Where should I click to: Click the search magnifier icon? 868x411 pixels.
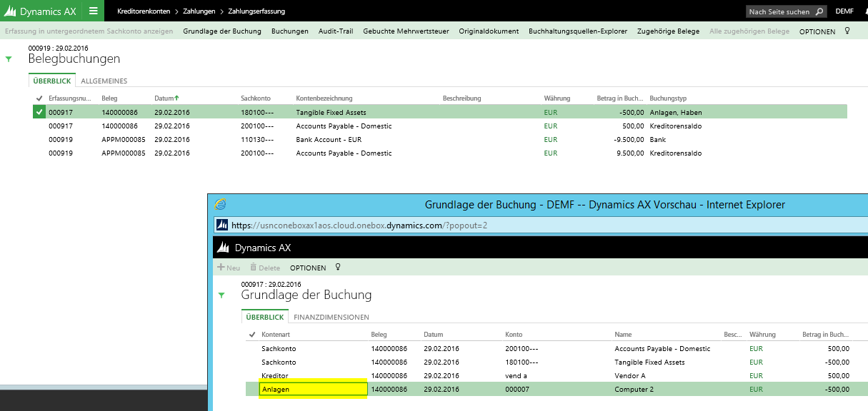coord(819,11)
